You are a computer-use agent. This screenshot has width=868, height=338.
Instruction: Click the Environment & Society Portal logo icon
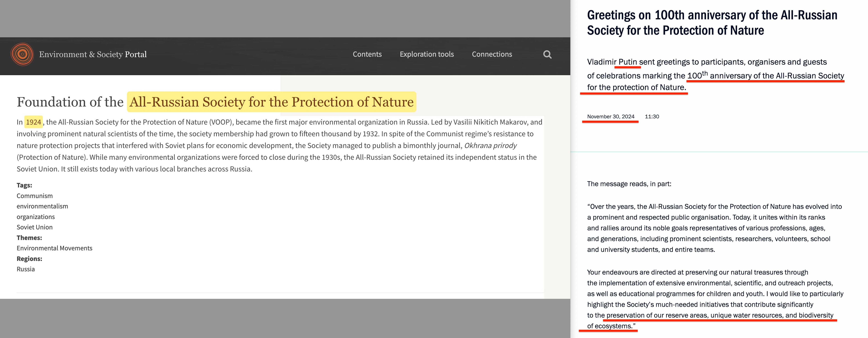pos(22,54)
